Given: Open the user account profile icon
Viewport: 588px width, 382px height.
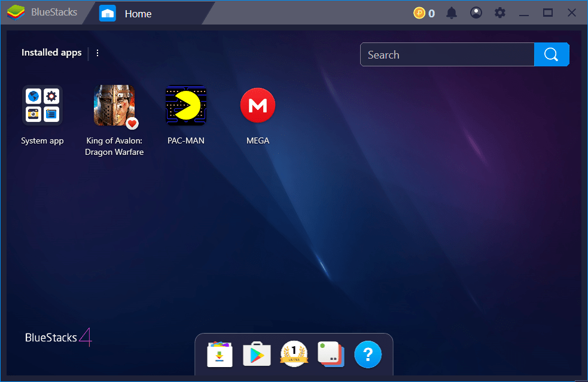Looking at the screenshot, I should pyautogui.click(x=476, y=13).
